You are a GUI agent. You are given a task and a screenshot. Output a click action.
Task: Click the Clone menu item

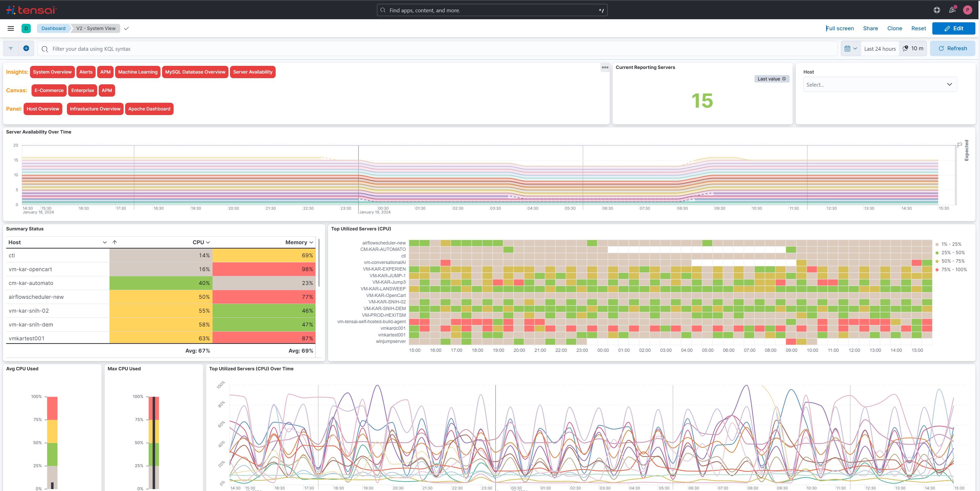[x=894, y=28]
